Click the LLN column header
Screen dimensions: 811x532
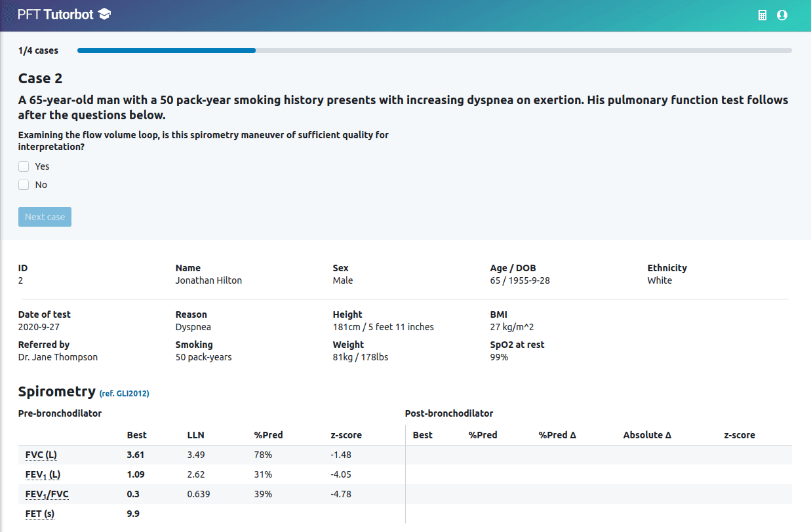click(x=195, y=435)
